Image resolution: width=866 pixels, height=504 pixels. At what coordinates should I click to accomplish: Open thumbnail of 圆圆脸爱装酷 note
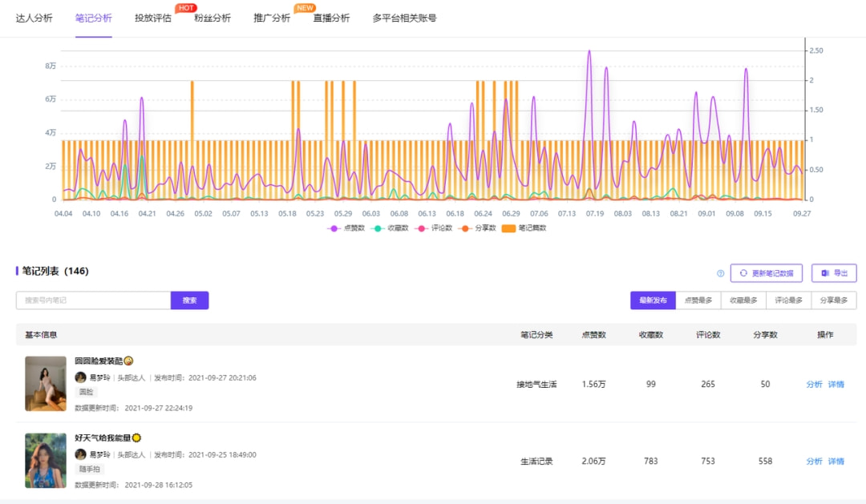[46, 384]
